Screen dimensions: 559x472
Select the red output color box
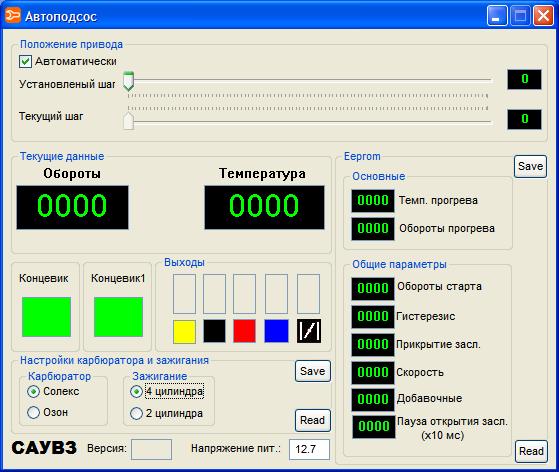tap(244, 331)
